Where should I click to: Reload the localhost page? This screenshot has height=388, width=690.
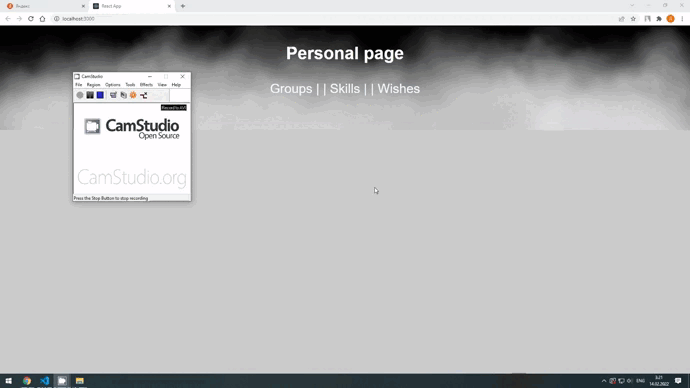31,19
